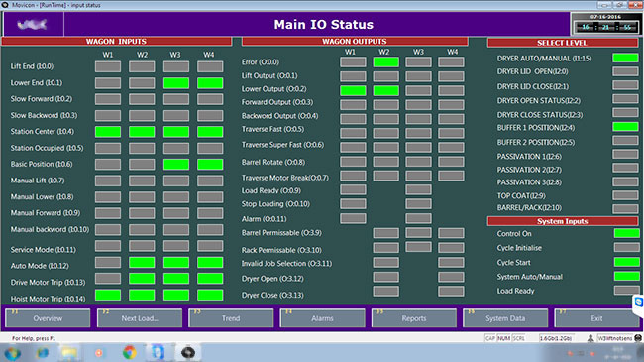Click the clock display in header
The width and height of the screenshot is (644, 362).
click(x=605, y=24)
